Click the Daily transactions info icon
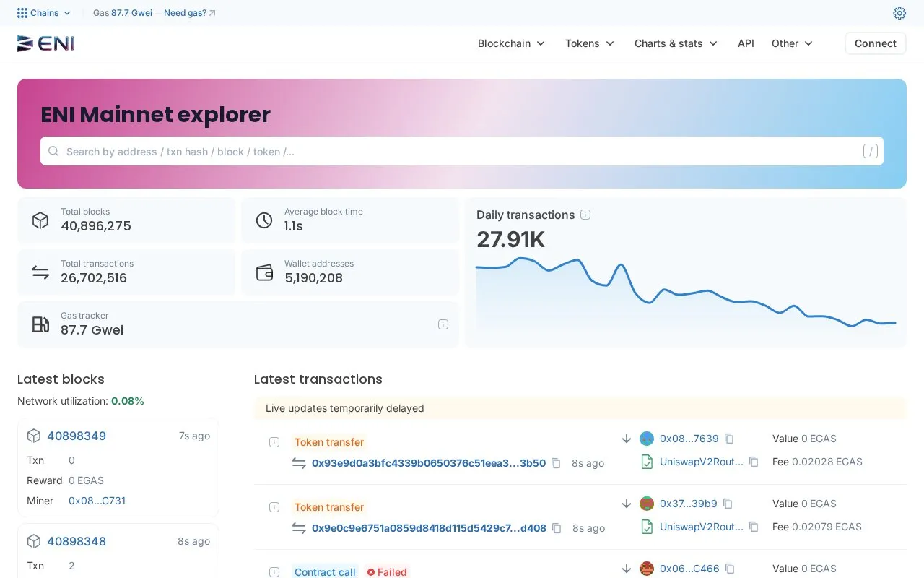The height and width of the screenshot is (578, 924). click(x=585, y=215)
